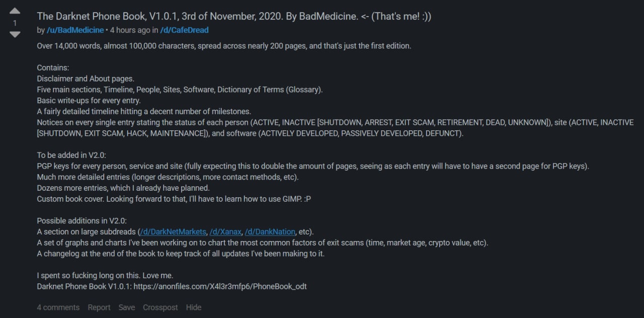
Task: Click the '4 hours ago' timestamp
Action: pyautogui.click(x=129, y=30)
